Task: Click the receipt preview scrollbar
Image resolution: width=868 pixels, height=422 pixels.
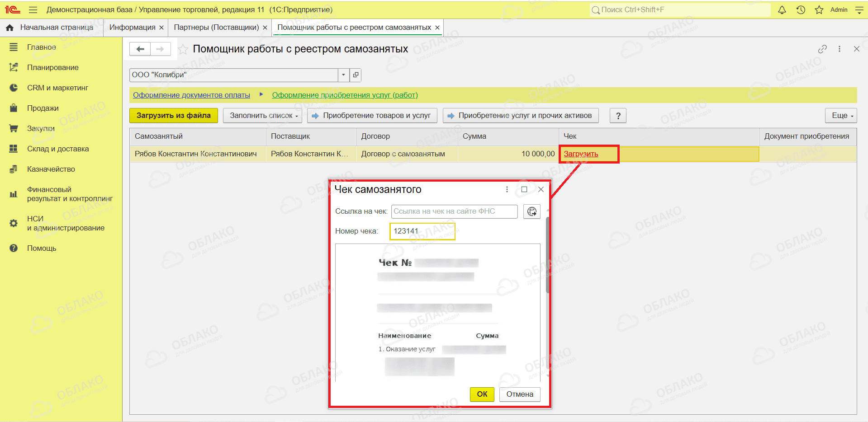Action: 548,255
